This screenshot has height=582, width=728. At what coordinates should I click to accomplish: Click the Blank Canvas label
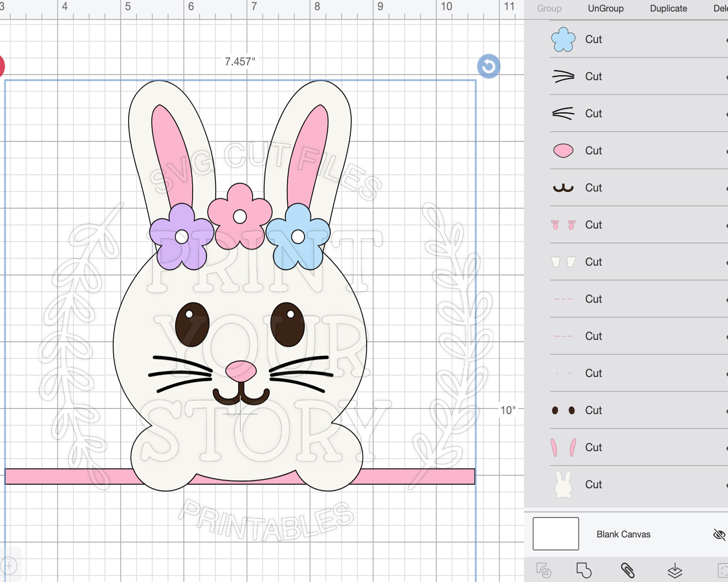coord(623,534)
